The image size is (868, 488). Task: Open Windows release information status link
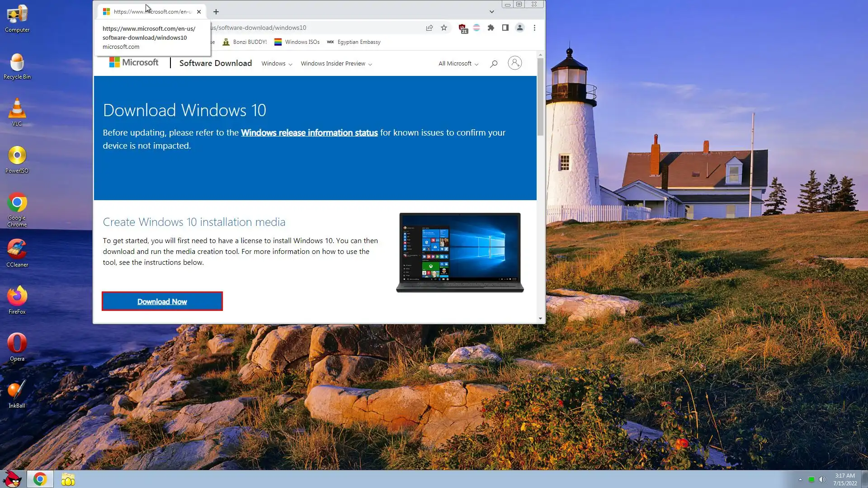click(x=309, y=133)
